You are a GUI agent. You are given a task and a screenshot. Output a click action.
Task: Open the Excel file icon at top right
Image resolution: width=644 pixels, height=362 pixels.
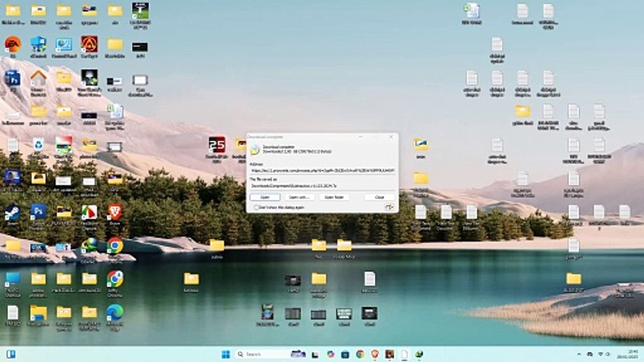[472, 11]
